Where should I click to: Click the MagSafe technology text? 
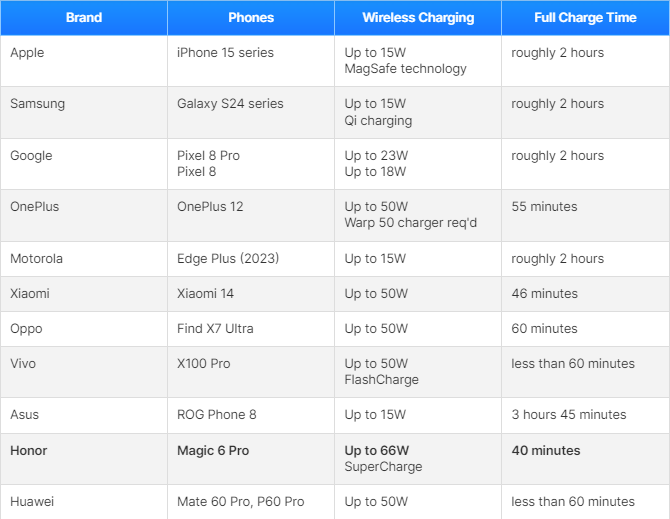click(405, 69)
